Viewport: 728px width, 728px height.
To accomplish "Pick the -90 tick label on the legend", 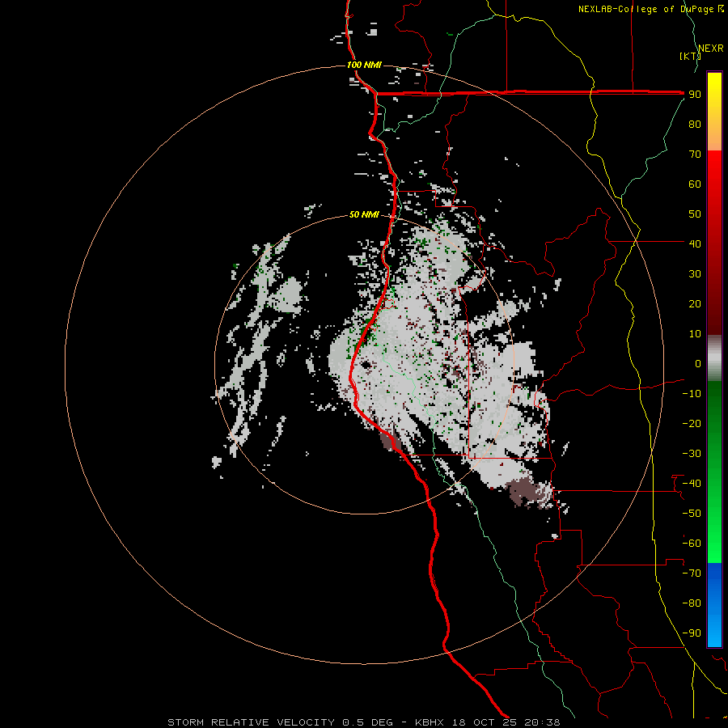I will pos(692,633).
